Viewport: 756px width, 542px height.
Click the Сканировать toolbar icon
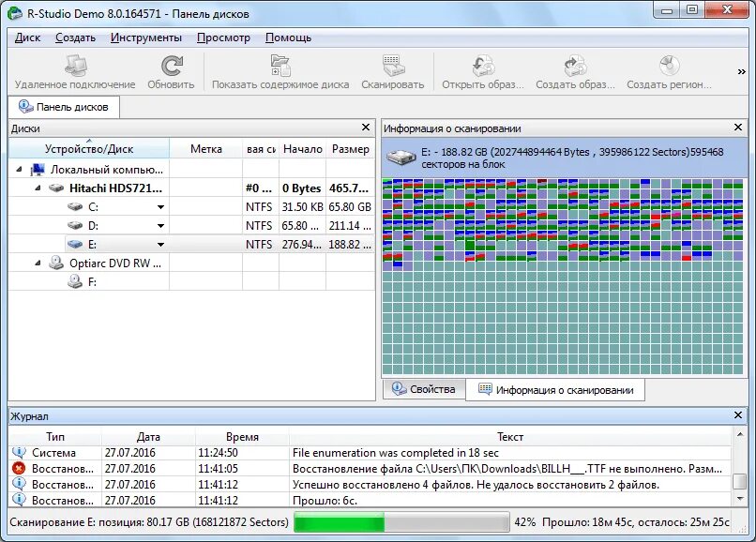click(393, 66)
